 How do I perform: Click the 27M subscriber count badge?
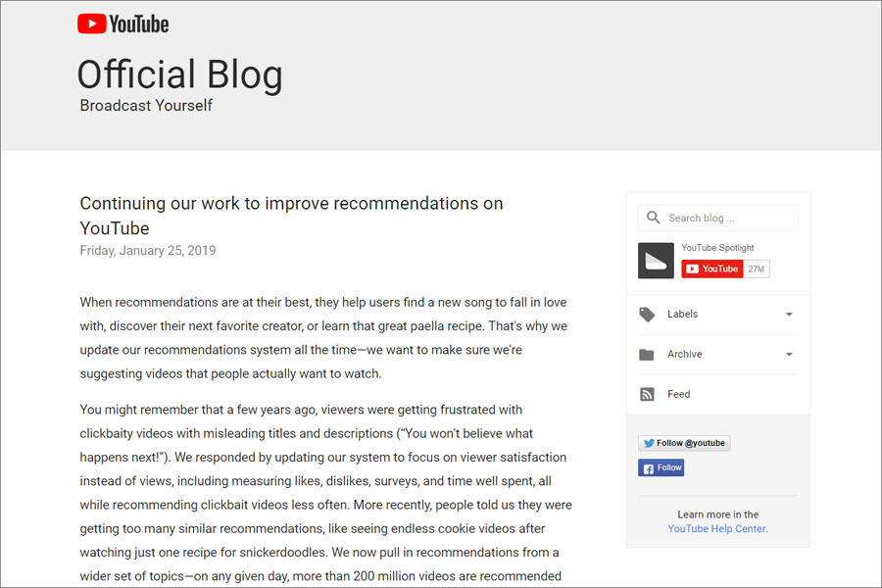point(756,269)
